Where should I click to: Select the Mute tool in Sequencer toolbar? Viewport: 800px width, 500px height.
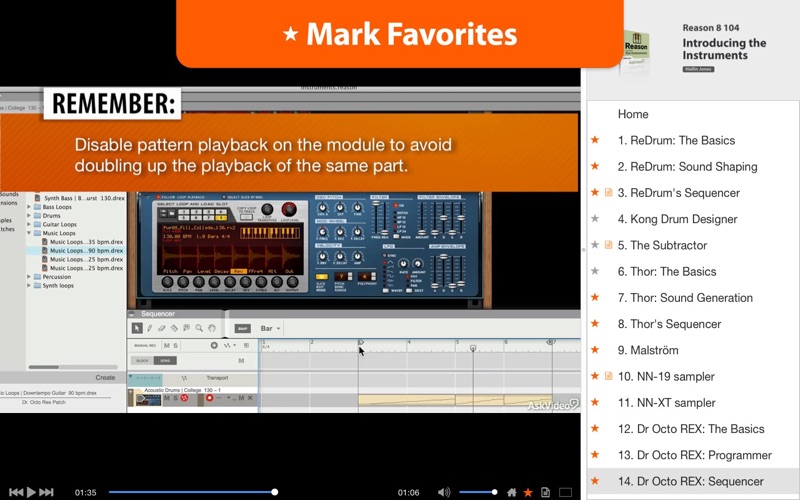[187, 328]
